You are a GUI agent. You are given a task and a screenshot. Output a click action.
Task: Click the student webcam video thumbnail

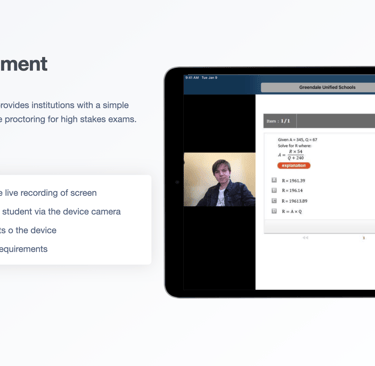pyautogui.click(x=220, y=179)
